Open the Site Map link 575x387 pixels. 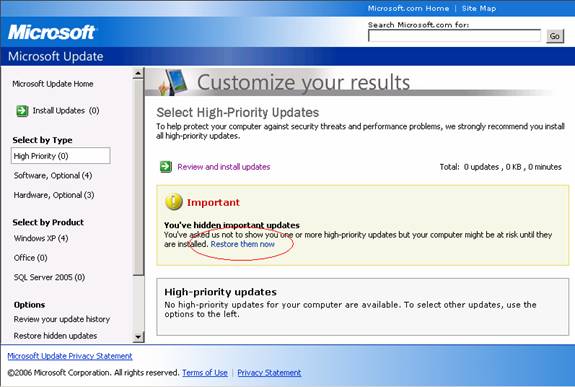(479, 8)
